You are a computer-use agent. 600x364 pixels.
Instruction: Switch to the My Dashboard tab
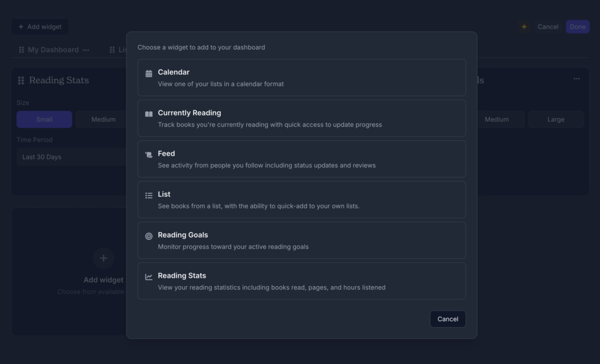(53, 50)
